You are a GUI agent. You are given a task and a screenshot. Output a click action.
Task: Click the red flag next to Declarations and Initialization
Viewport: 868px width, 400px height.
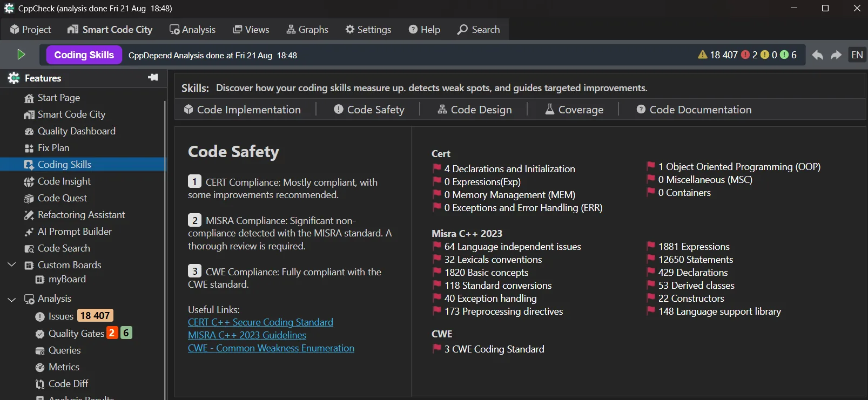[x=437, y=168]
